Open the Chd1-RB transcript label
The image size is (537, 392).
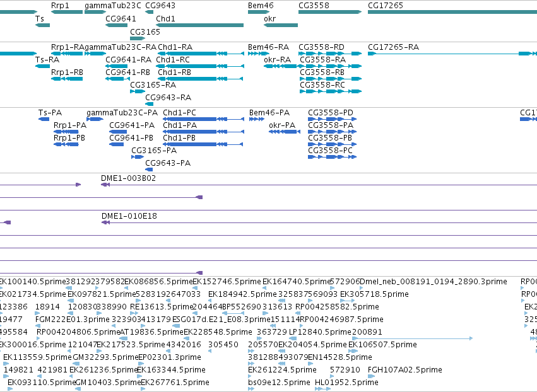click(x=174, y=72)
